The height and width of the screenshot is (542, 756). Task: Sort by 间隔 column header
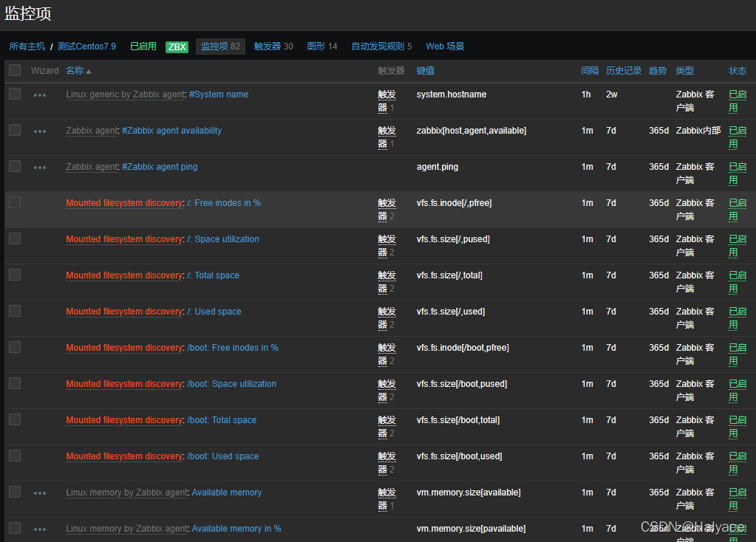pyautogui.click(x=590, y=71)
